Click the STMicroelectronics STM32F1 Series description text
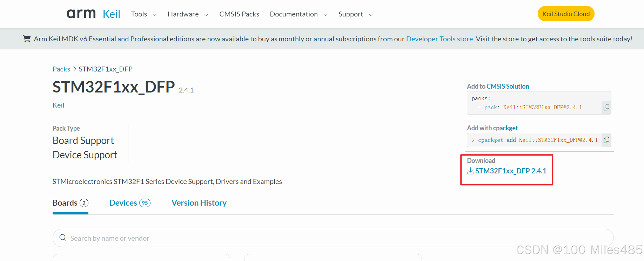 (x=167, y=181)
